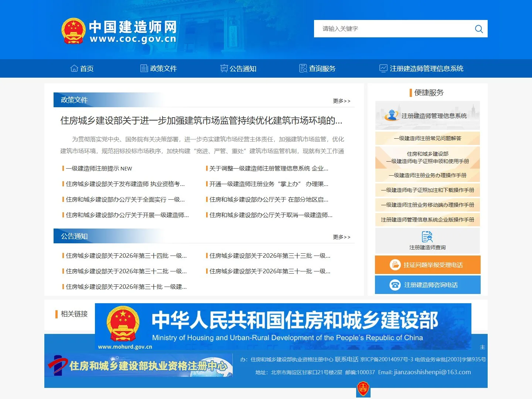Open the 公告通知 navigation item
The width and height of the screenshot is (532, 399).
(238, 68)
